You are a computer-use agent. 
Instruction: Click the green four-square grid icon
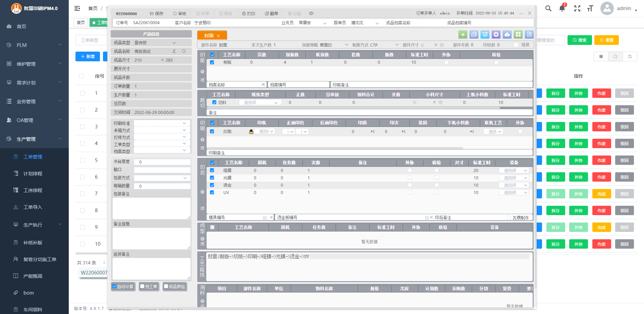(518, 35)
